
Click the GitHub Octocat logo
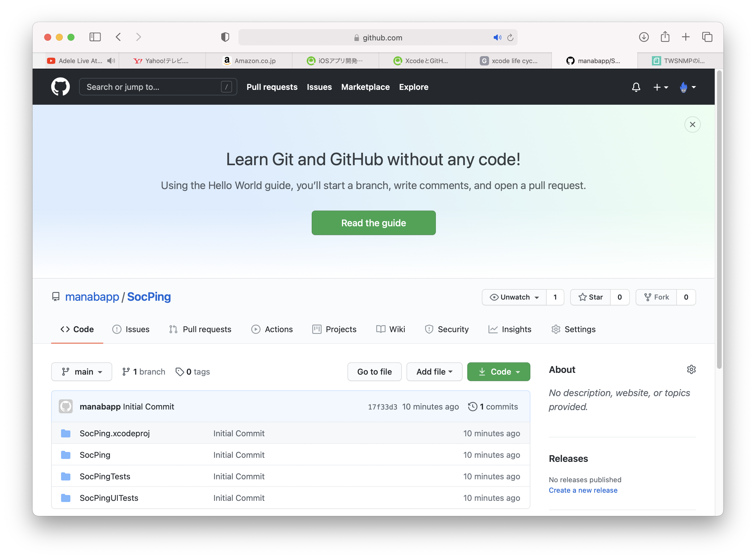tap(60, 87)
